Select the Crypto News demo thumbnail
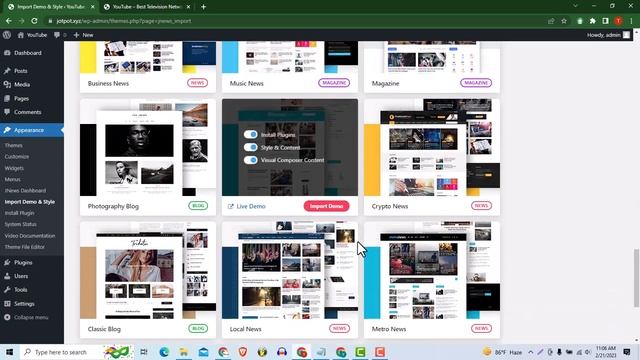This screenshot has height=360, width=640. point(432,147)
